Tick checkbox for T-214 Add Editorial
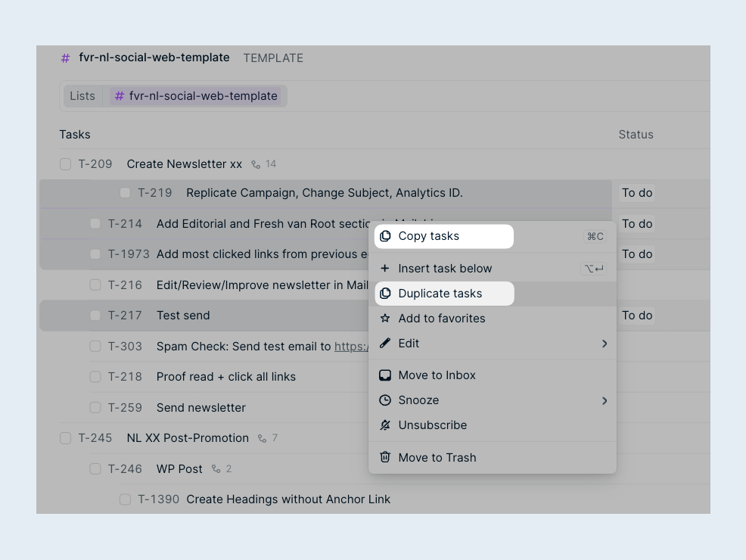The image size is (746, 560). tap(95, 223)
